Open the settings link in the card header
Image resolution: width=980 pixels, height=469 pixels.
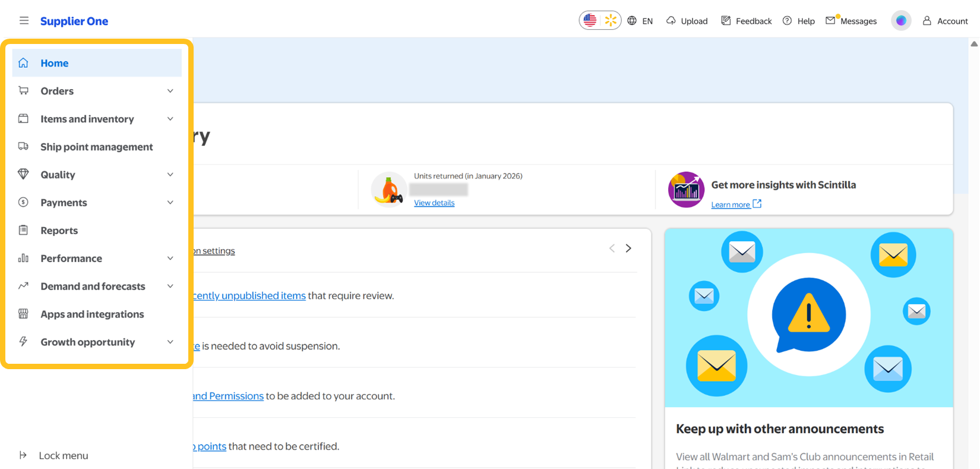pos(214,251)
